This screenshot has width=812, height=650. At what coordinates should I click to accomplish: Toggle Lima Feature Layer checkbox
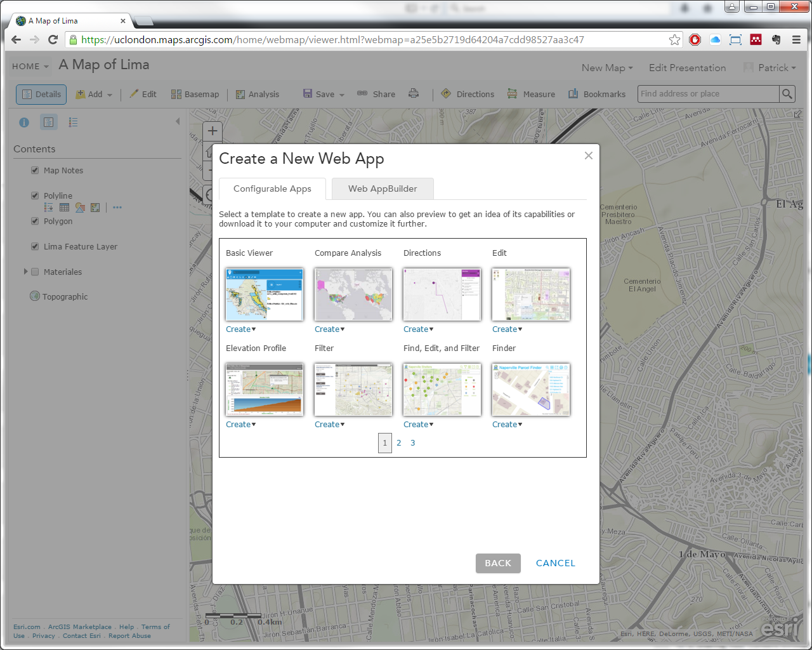[x=35, y=246]
